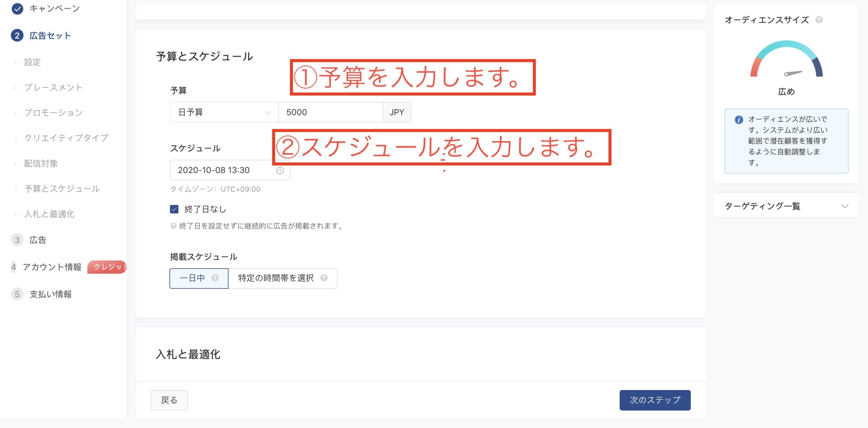The image size is (868, 428).
Task: Uncheck the 終了日なし checkbox
Action: click(174, 209)
